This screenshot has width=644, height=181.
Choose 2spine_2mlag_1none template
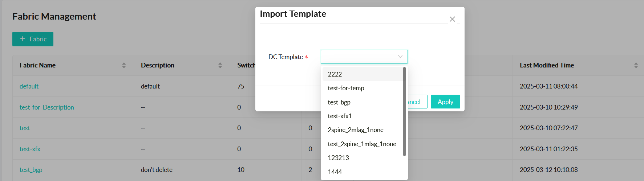click(x=355, y=130)
